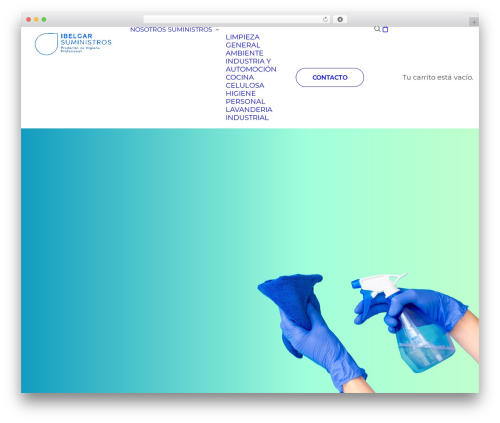Minimize the window with the yellow button
The height and width of the screenshot is (423, 500).
coord(36,19)
